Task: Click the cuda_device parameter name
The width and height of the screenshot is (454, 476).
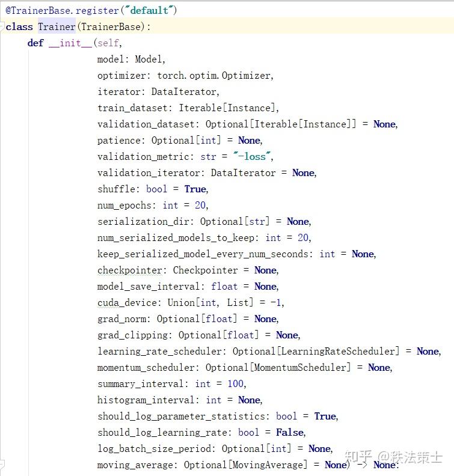Action: 127,303
